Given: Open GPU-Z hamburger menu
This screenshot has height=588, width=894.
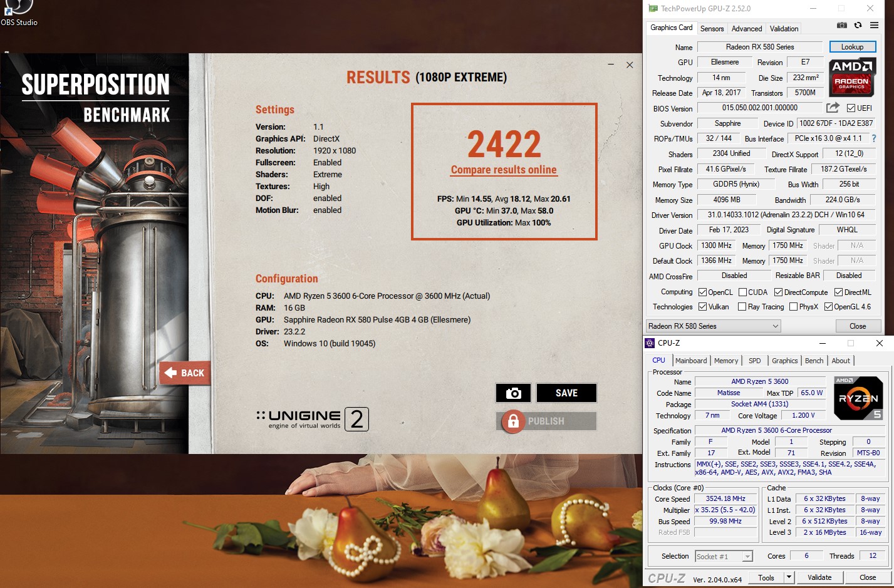Looking at the screenshot, I should point(874,25).
